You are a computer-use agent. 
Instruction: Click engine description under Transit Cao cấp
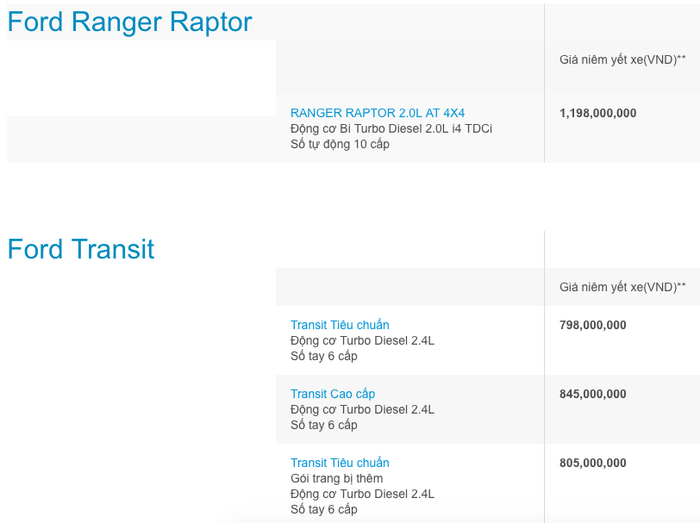[x=362, y=409]
